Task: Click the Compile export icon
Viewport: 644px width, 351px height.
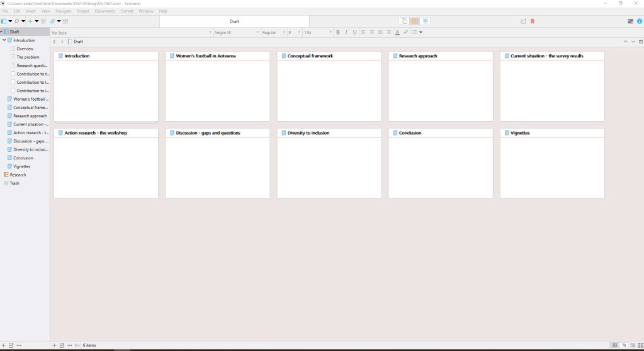Action: click(523, 21)
